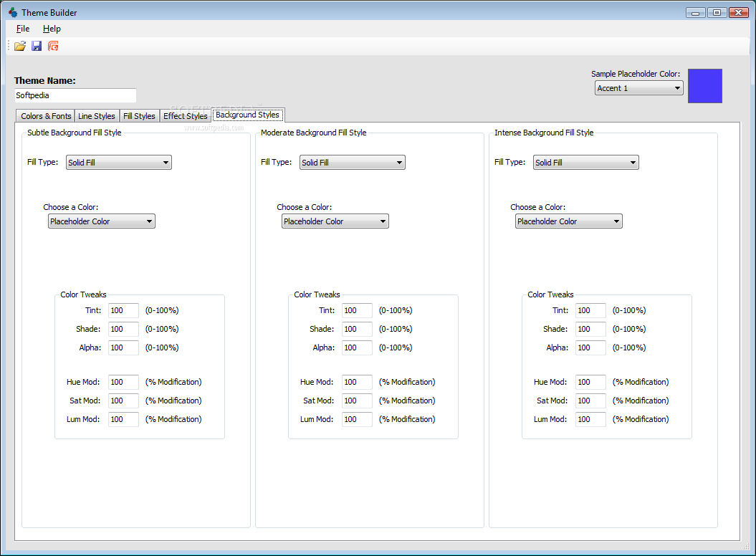Screen dimensions: 756x556
Task: Expand Subtle Background Choose a Color dropdown
Action: coord(102,221)
